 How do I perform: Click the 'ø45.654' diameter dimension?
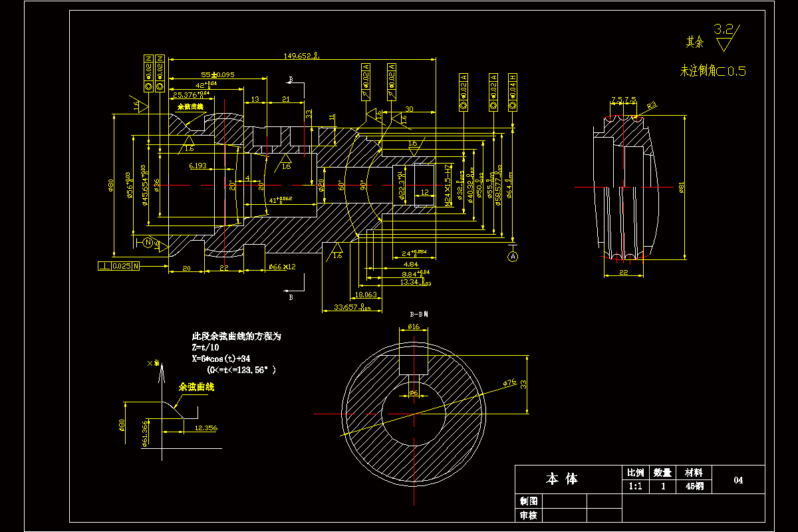pyautogui.click(x=144, y=185)
